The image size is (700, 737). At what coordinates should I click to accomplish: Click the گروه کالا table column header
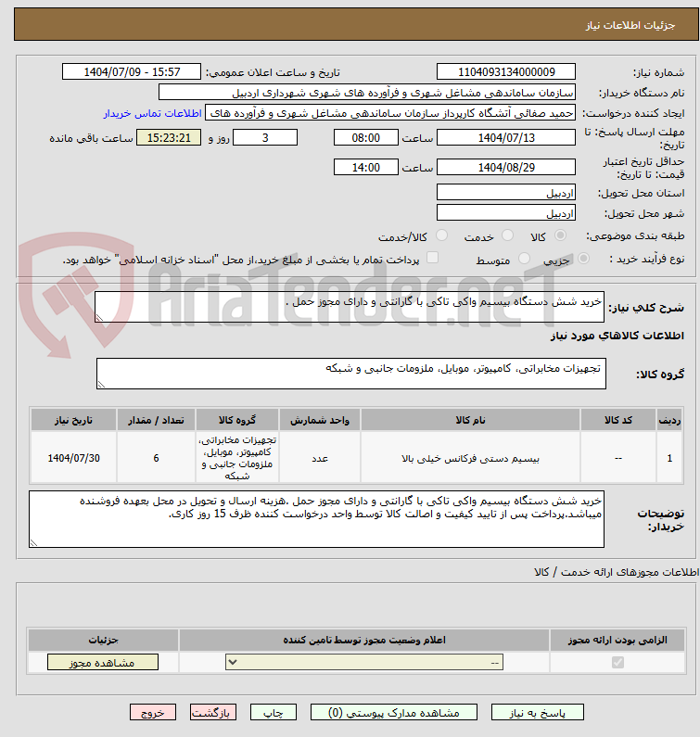tap(237, 420)
